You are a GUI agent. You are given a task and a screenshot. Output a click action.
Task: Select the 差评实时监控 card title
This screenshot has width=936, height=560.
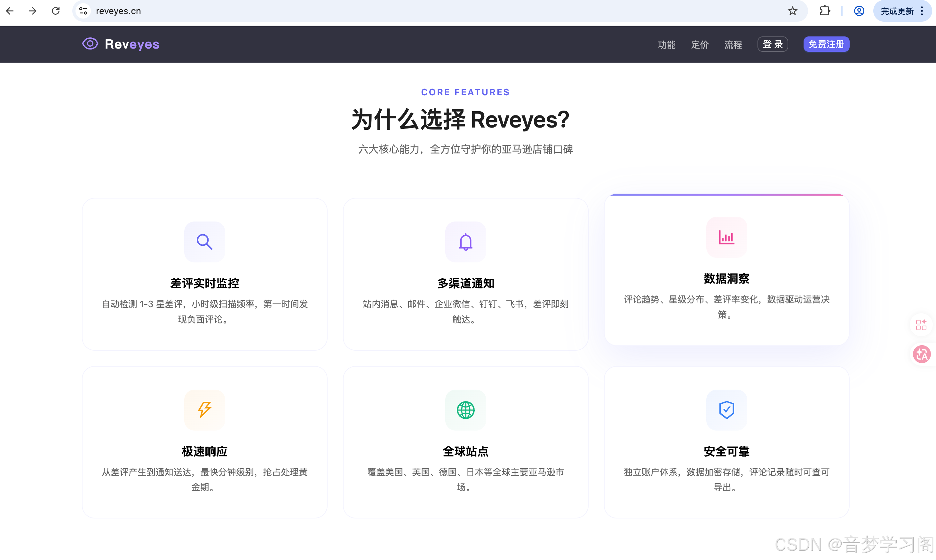point(205,283)
